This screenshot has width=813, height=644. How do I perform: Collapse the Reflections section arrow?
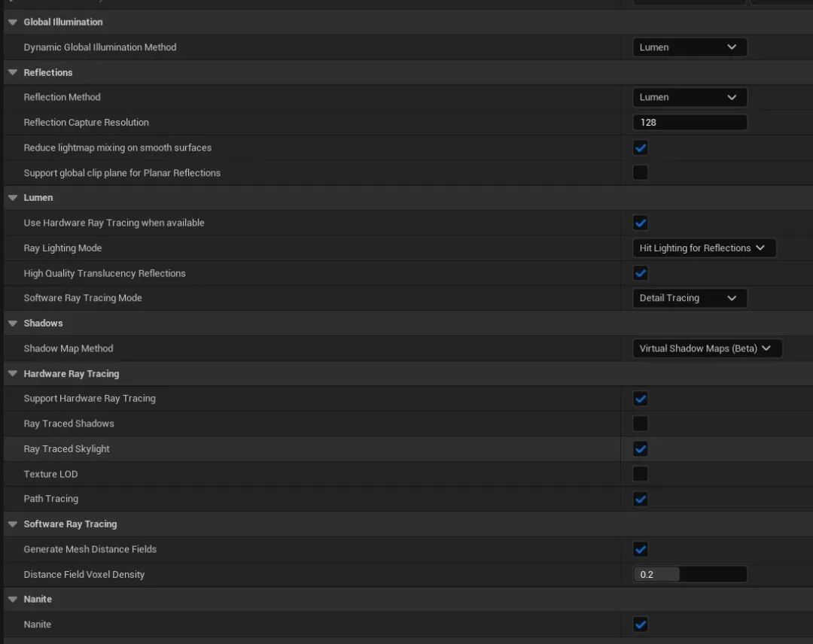click(13, 73)
